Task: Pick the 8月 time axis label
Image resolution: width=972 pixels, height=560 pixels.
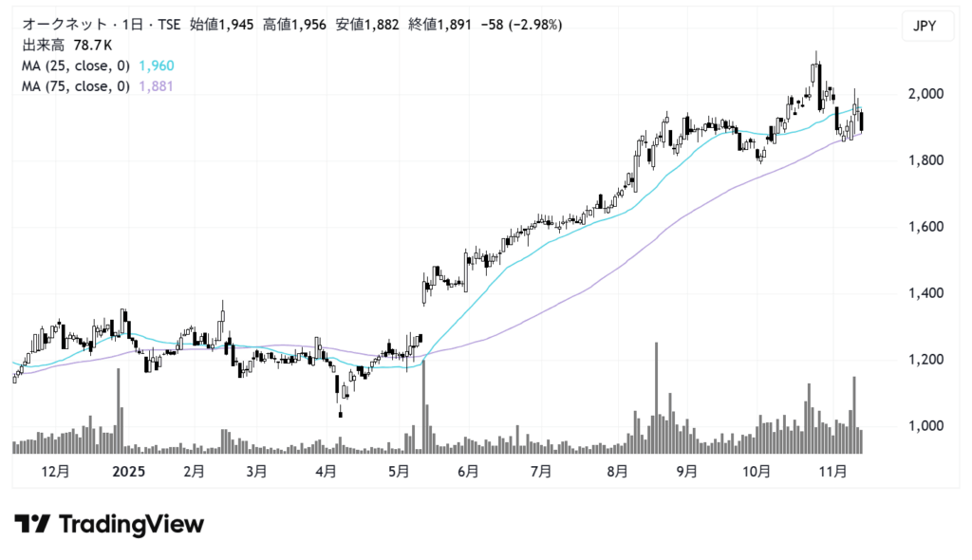Action: (617, 471)
